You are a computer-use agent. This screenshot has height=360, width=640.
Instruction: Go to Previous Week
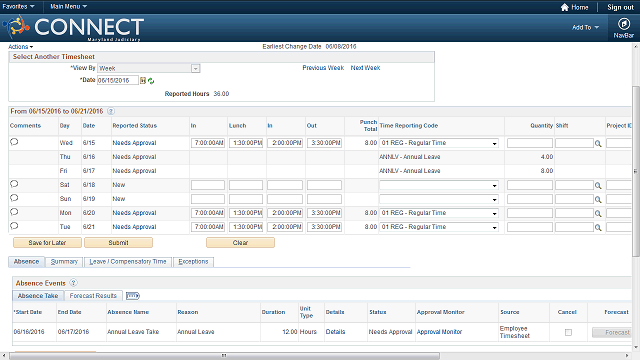[x=323, y=68]
